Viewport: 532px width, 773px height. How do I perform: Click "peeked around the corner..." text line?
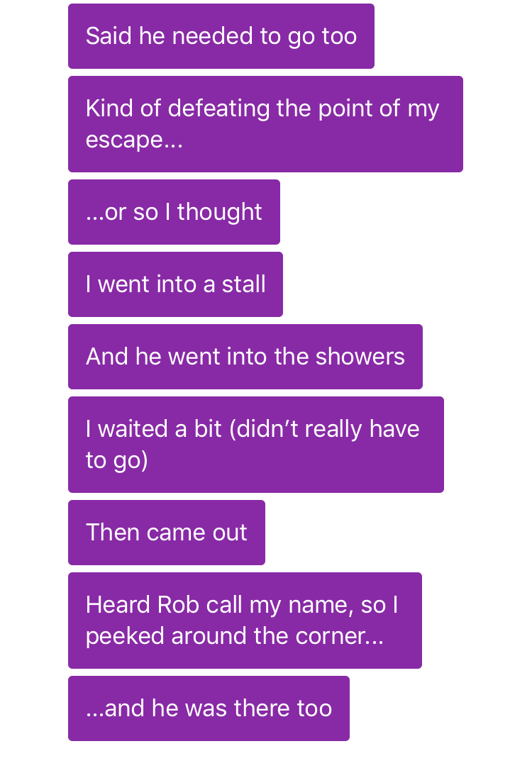[x=234, y=636]
